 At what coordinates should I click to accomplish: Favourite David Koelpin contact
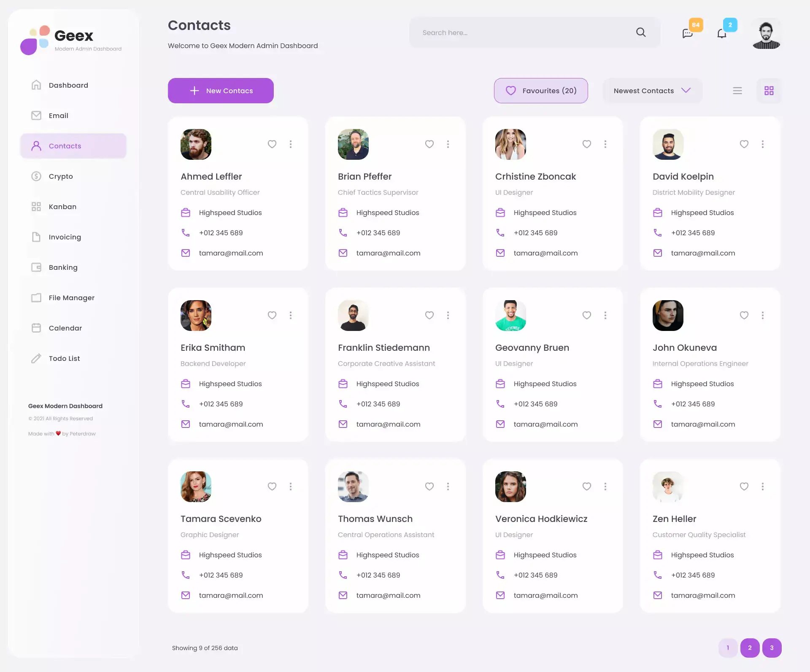pyautogui.click(x=744, y=144)
